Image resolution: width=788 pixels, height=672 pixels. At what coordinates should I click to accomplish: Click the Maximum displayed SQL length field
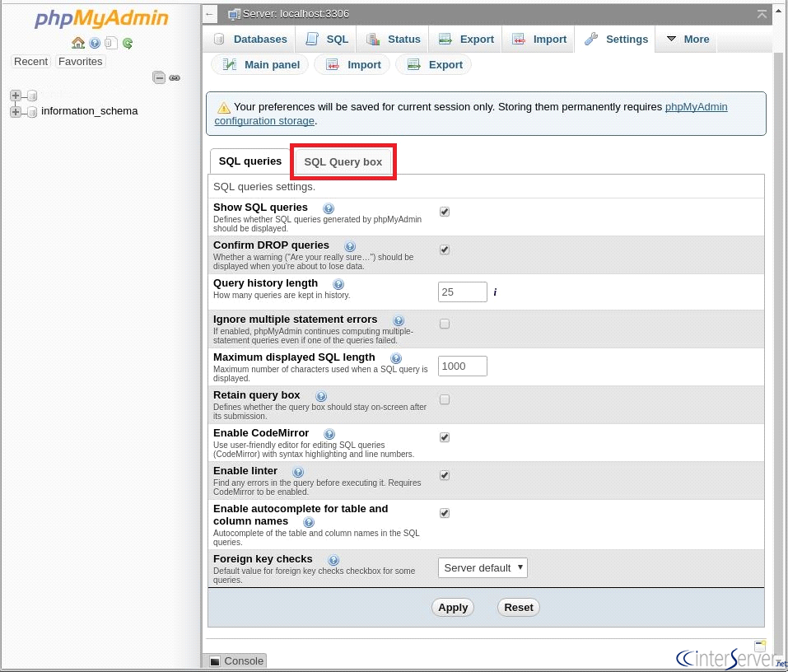pos(463,366)
